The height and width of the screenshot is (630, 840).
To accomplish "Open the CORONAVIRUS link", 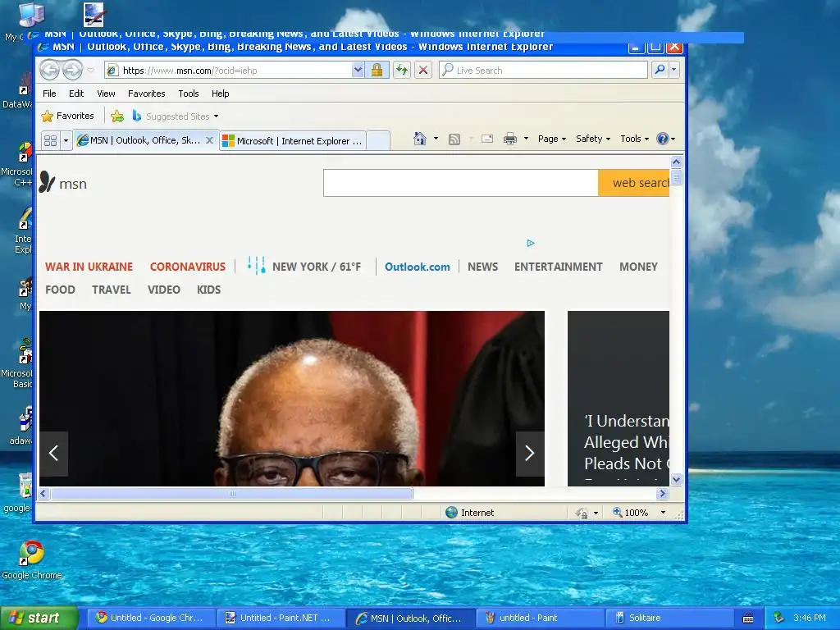I will pos(188,267).
